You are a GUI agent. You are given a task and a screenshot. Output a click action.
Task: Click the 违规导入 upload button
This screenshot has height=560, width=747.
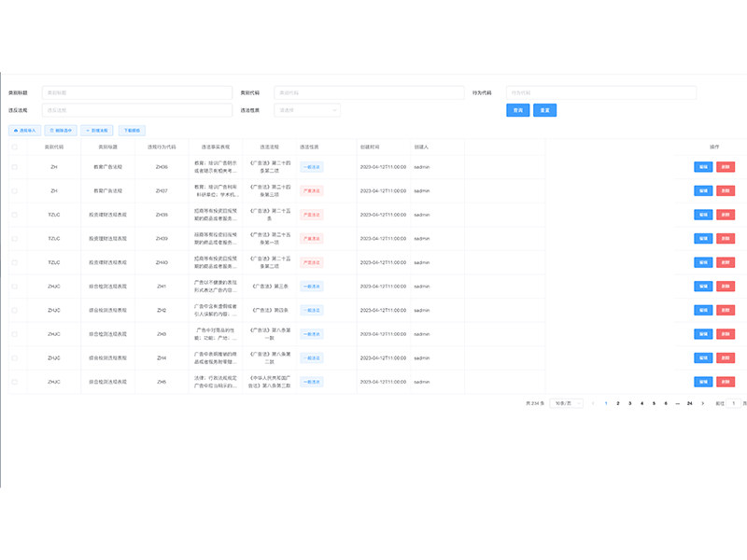[x=25, y=131]
